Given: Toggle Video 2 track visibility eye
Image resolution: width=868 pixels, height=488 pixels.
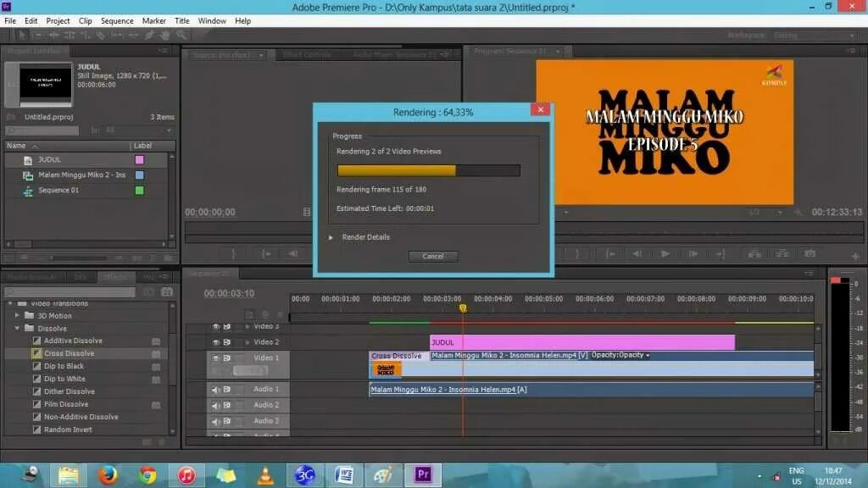Looking at the screenshot, I should [x=216, y=342].
